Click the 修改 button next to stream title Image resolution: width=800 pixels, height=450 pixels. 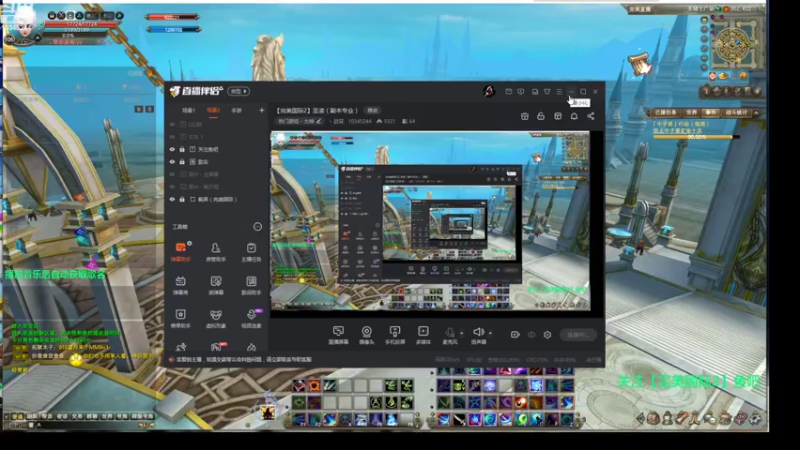372,110
